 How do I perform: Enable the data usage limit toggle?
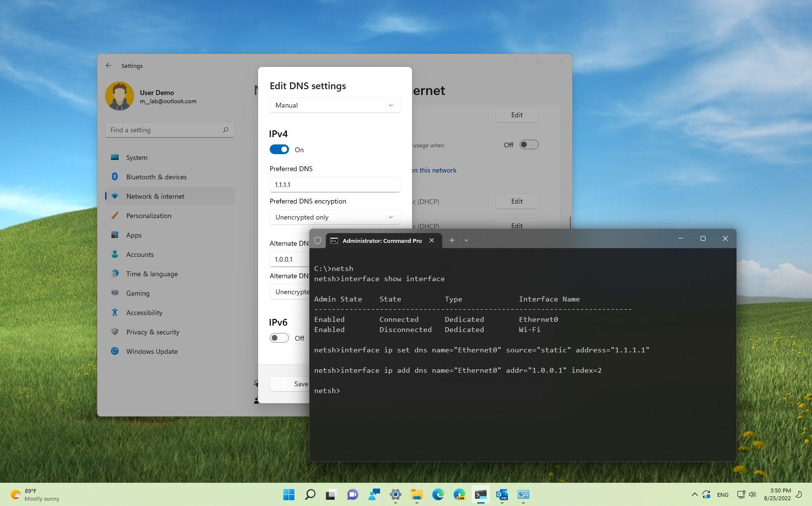click(x=529, y=144)
